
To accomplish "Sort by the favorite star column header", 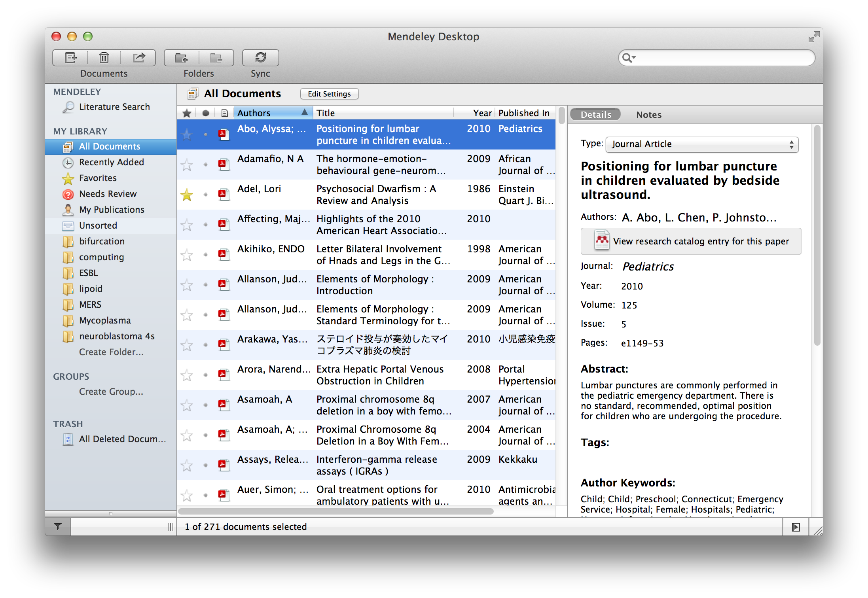I will [187, 113].
